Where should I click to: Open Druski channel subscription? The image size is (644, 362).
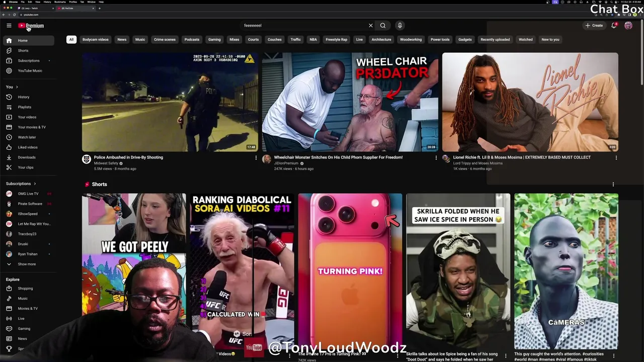28,244
